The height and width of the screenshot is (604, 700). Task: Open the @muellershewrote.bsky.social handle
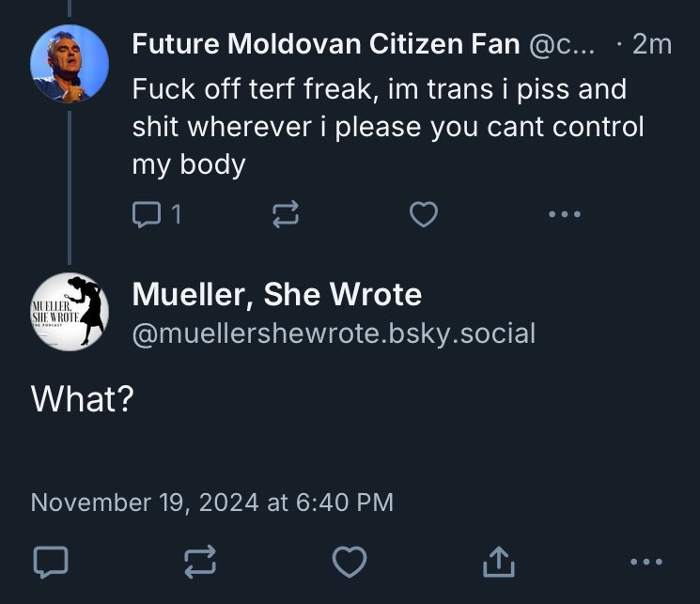coord(334,333)
